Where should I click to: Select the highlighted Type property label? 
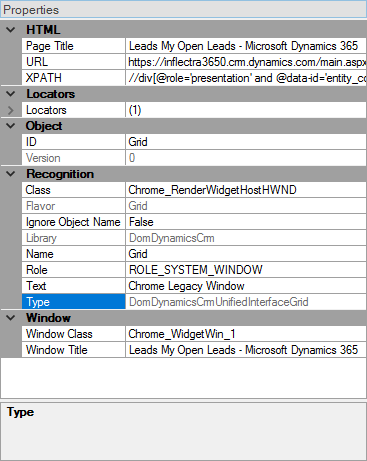[x=73, y=302]
